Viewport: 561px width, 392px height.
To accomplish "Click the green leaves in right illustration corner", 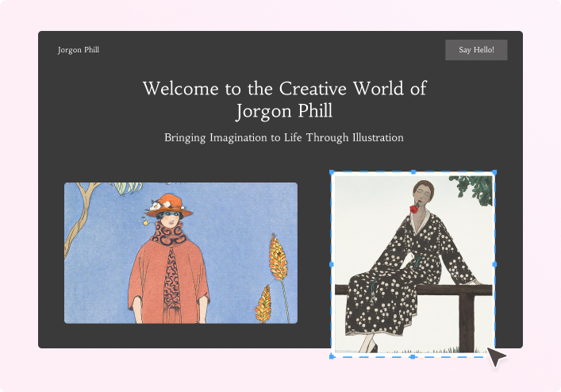I will [475, 188].
